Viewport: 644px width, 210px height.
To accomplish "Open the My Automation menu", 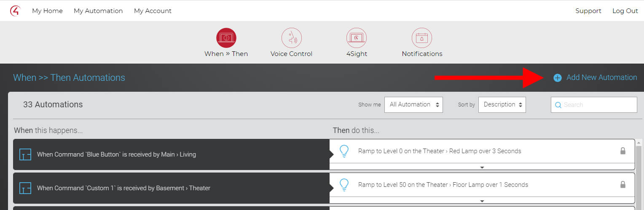I will click(x=98, y=11).
